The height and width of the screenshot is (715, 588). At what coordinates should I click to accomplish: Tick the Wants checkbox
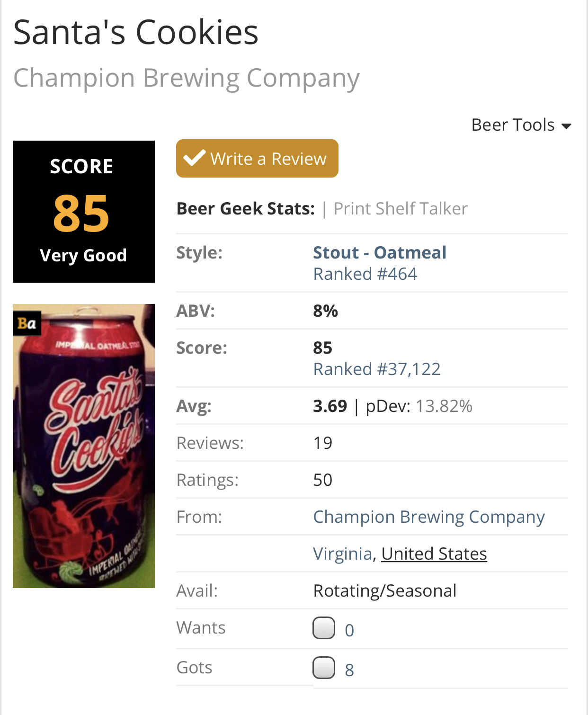pyautogui.click(x=324, y=628)
